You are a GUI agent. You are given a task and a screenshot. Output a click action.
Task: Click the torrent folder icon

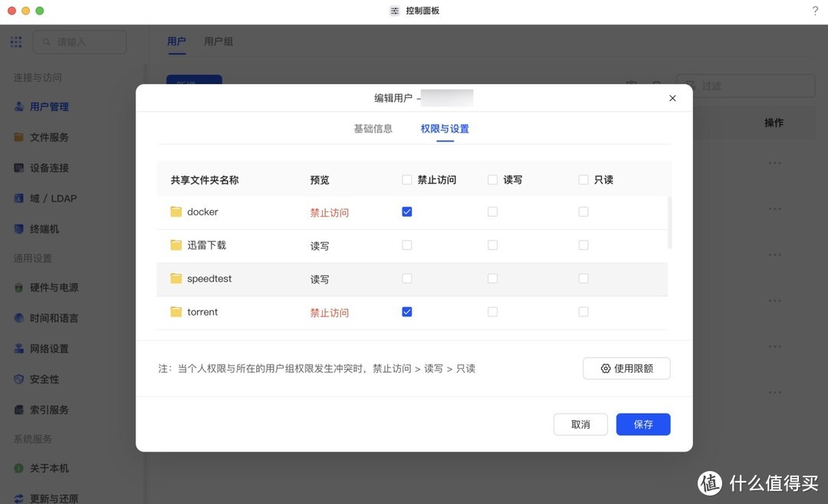[176, 312]
